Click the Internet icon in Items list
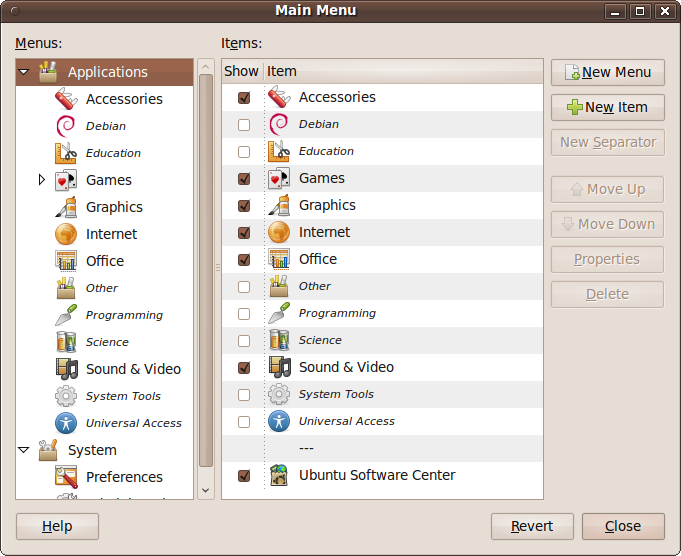 pyautogui.click(x=279, y=232)
